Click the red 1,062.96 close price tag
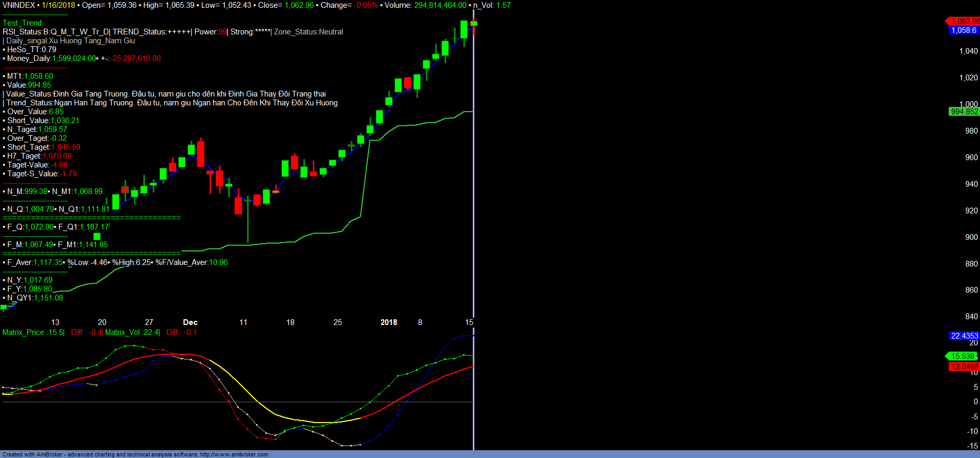This screenshot has height=458, width=980. point(964,21)
